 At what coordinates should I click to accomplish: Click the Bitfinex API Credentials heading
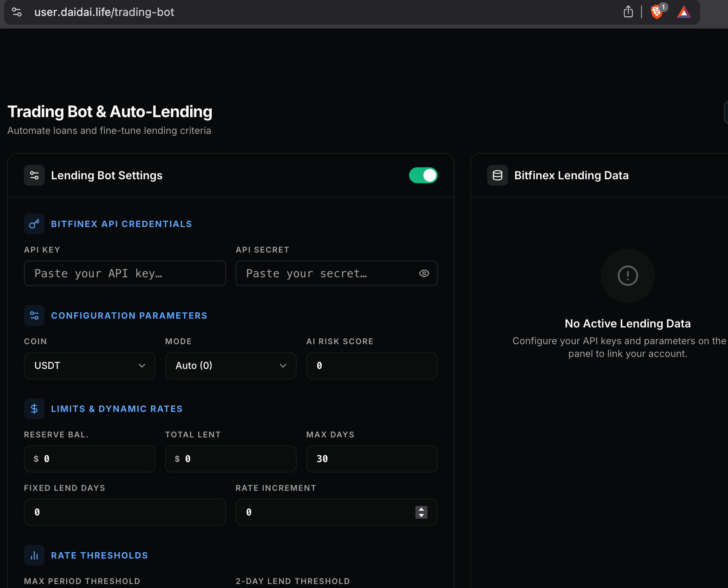pos(122,224)
